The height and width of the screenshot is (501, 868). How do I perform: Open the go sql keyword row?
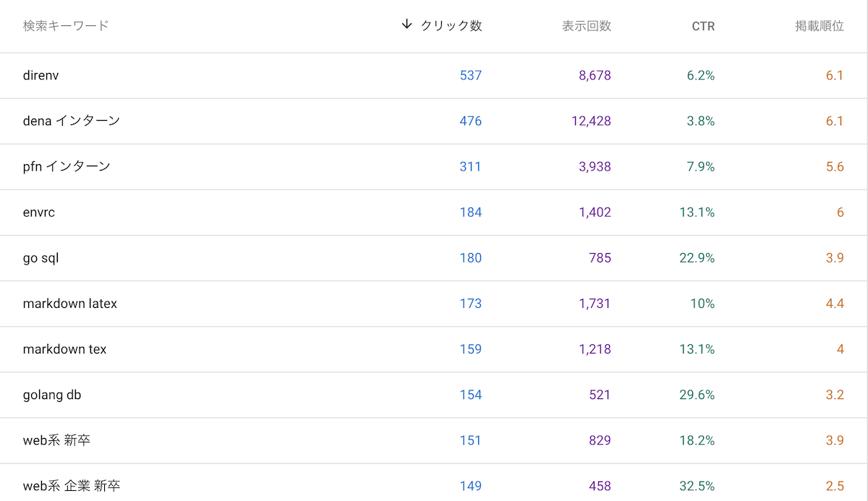pos(41,258)
